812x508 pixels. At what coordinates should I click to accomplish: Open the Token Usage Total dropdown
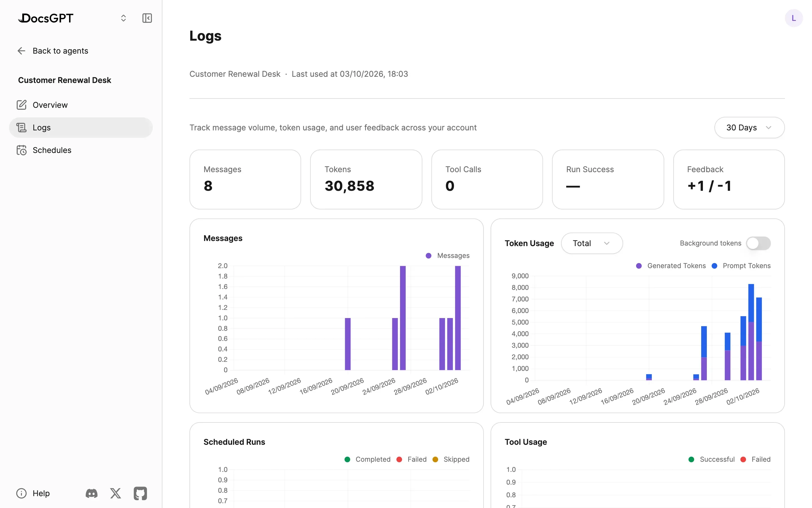[592, 243]
